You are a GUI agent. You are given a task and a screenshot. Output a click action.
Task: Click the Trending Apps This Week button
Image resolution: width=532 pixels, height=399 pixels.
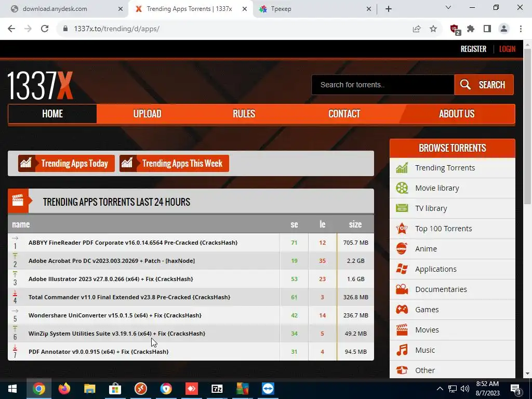coord(174,164)
